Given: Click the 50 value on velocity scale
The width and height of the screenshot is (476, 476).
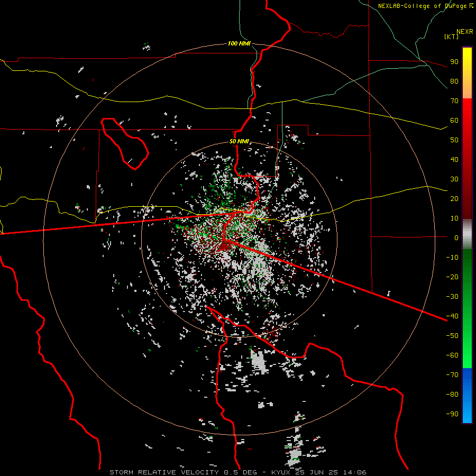Looking at the screenshot, I should pyautogui.click(x=454, y=140).
